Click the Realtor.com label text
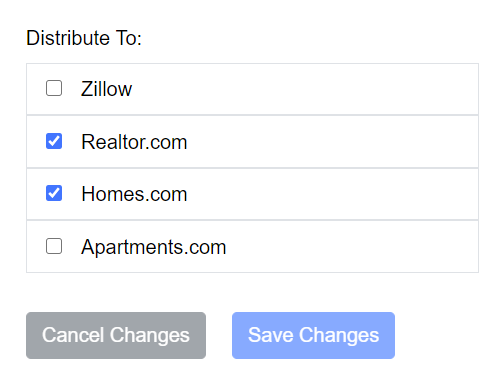The image size is (486, 375). point(134,142)
